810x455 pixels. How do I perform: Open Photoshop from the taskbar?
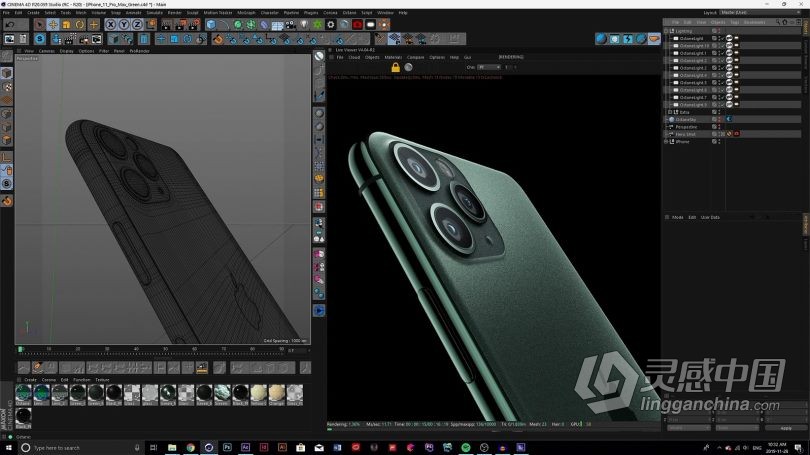point(227,447)
